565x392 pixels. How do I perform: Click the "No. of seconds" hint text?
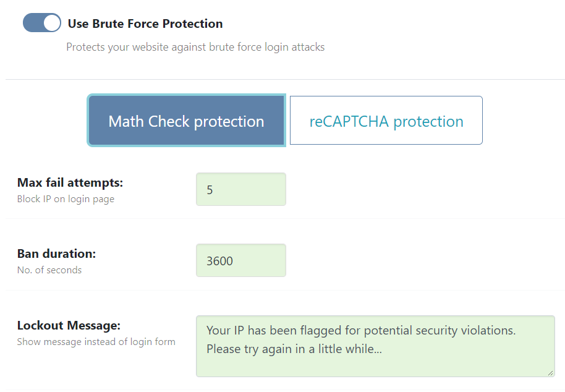click(x=49, y=270)
